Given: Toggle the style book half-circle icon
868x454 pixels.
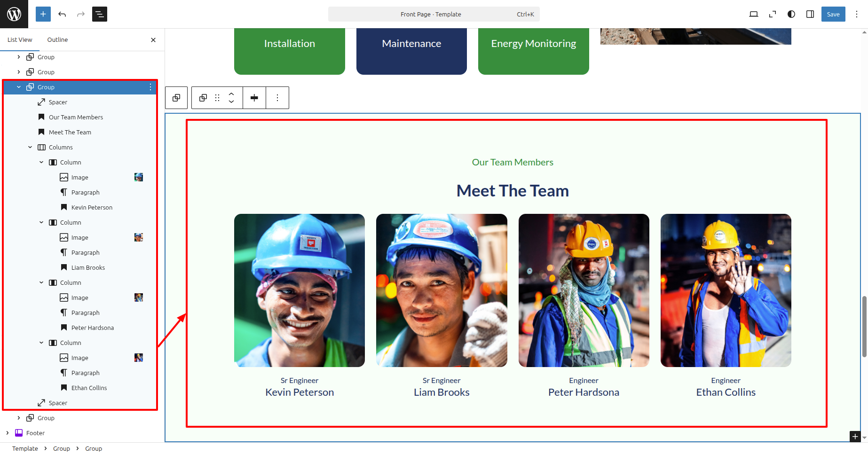Looking at the screenshot, I should 791,14.
